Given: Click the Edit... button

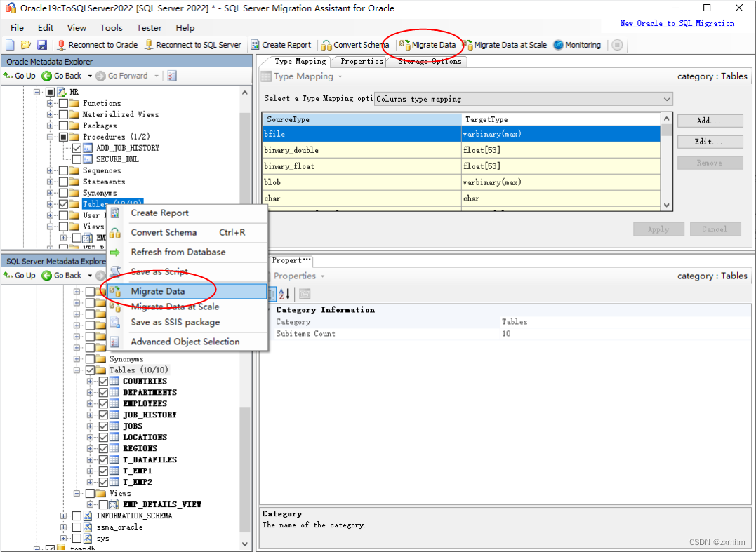Looking at the screenshot, I should click(x=710, y=142).
